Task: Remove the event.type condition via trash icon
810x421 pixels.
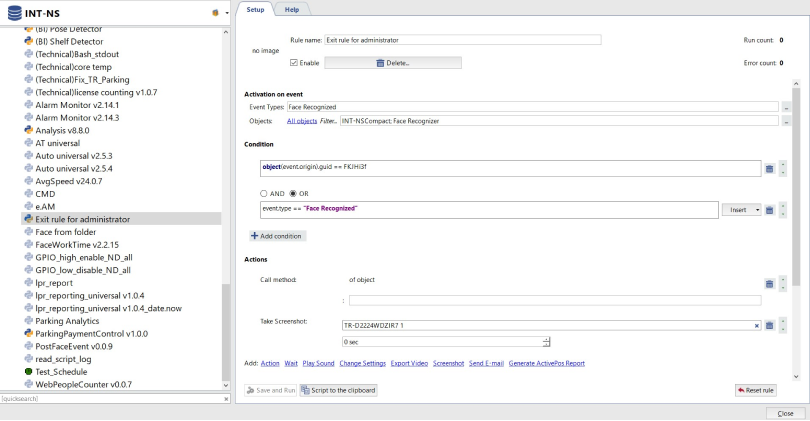Action: 770,209
